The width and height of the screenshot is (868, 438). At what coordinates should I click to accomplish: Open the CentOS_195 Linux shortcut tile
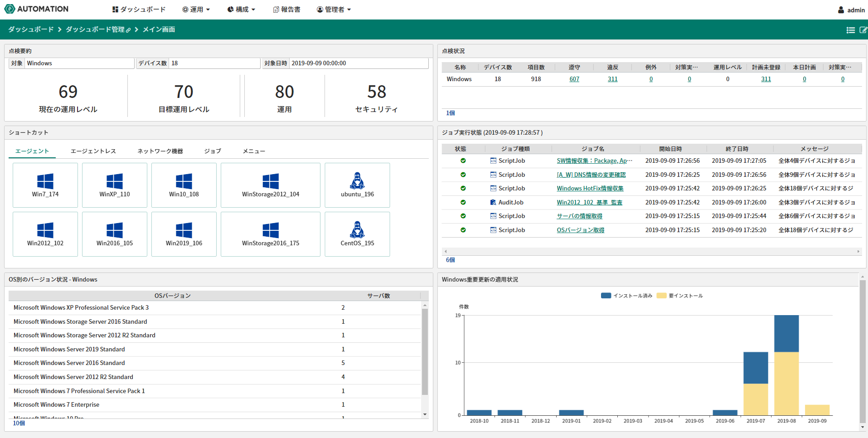(x=357, y=234)
